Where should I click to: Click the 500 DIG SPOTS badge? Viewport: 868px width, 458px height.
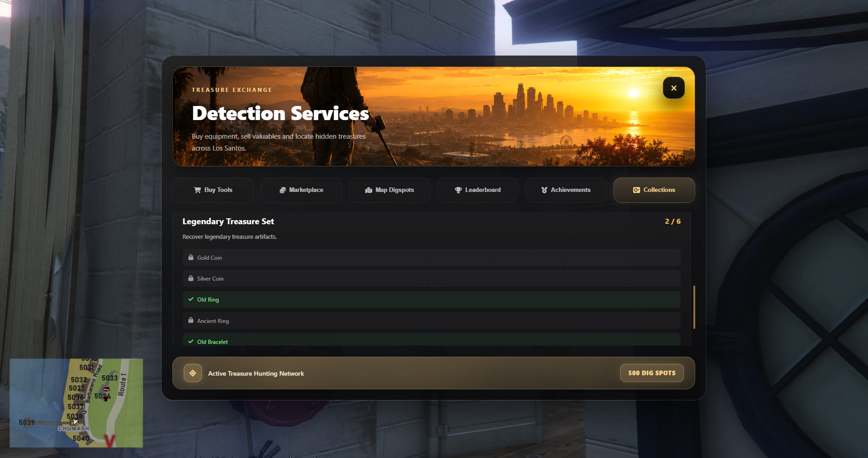click(652, 373)
